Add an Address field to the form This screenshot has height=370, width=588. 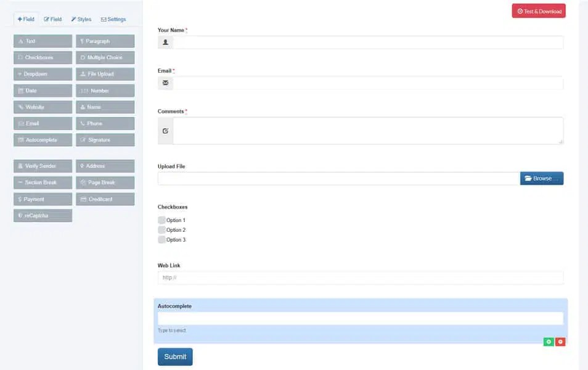tap(104, 166)
